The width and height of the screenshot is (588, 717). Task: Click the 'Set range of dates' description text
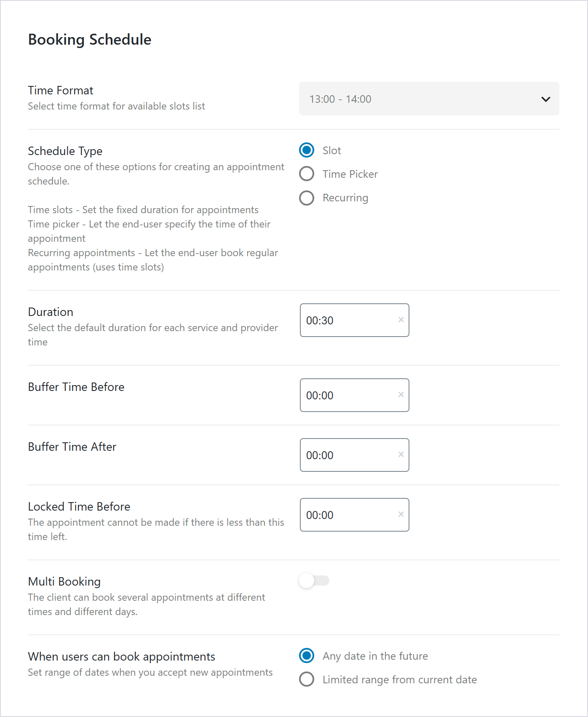[150, 673]
